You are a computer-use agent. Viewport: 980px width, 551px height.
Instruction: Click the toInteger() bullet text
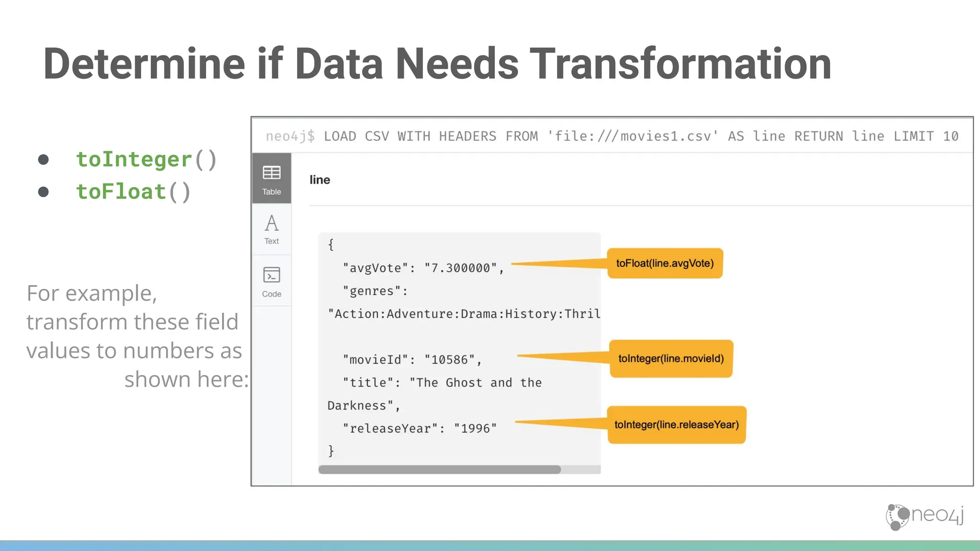146,159
